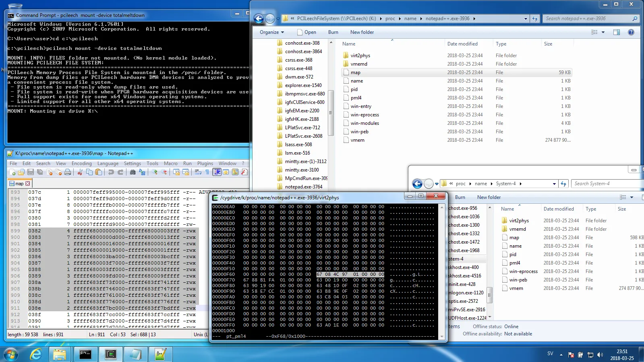
Task: Toggle Word wrap in Notepad++ toolbar
Action: pyautogui.click(x=198, y=172)
